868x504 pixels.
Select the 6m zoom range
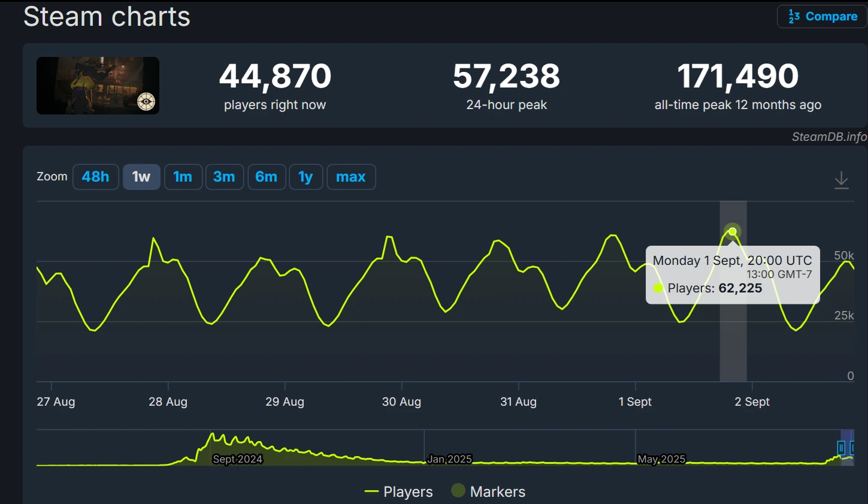point(266,177)
